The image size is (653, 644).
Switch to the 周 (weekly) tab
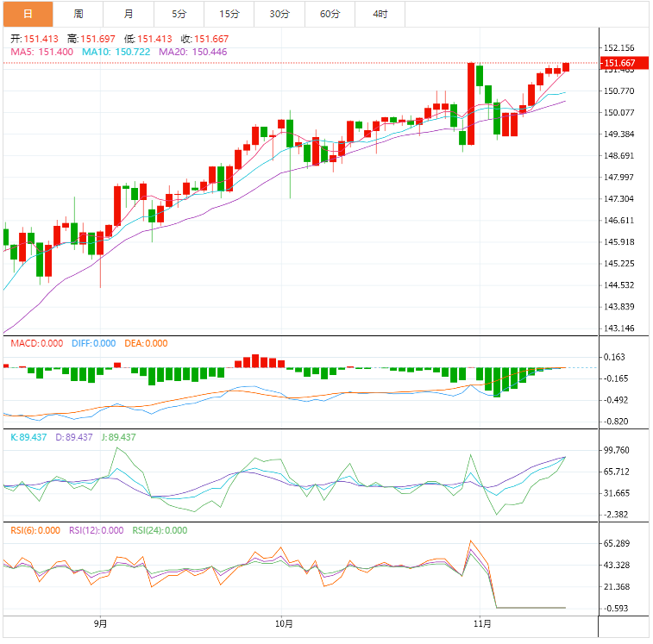point(78,14)
